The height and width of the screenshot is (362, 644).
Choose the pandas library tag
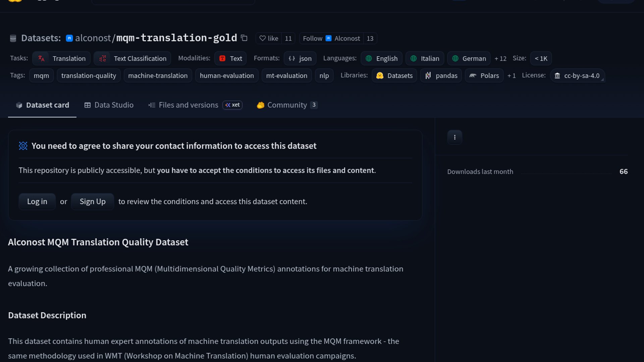(441, 76)
